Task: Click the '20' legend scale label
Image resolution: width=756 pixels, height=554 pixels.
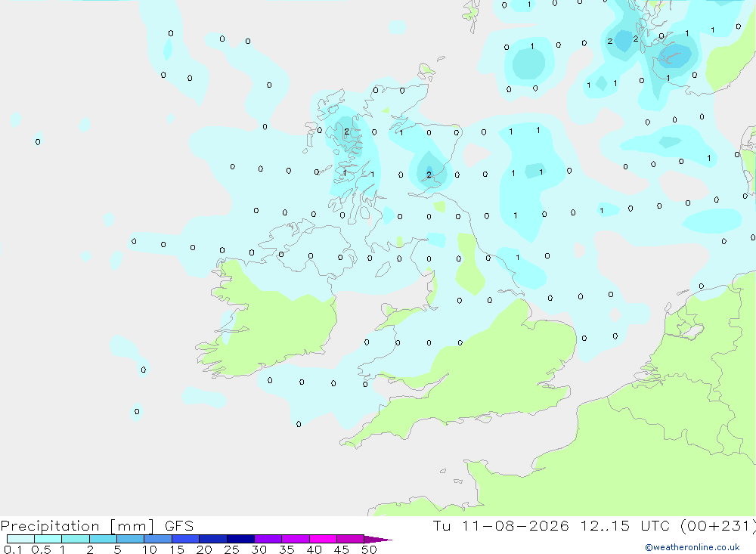Action: coord(204,549)
